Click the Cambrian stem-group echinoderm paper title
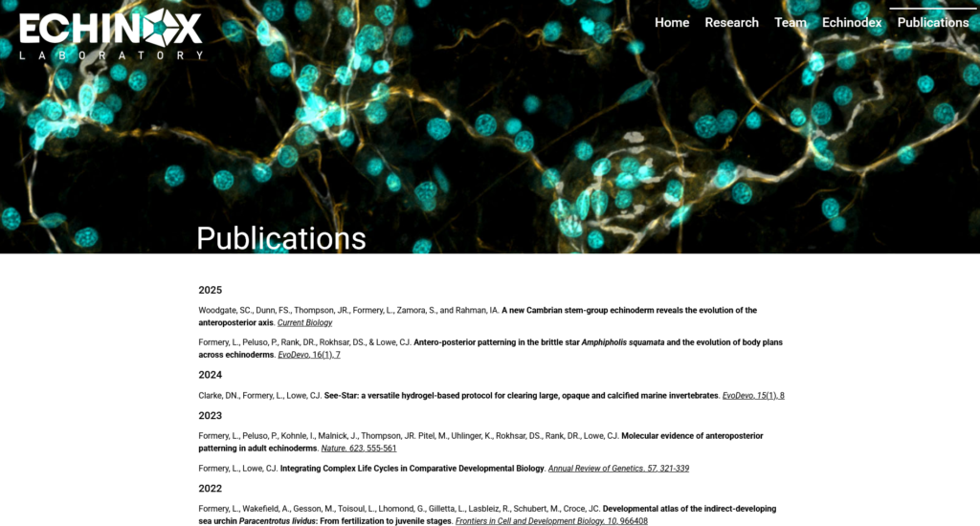This screenshot has height=526, width=980. click(x=628, y=310)
